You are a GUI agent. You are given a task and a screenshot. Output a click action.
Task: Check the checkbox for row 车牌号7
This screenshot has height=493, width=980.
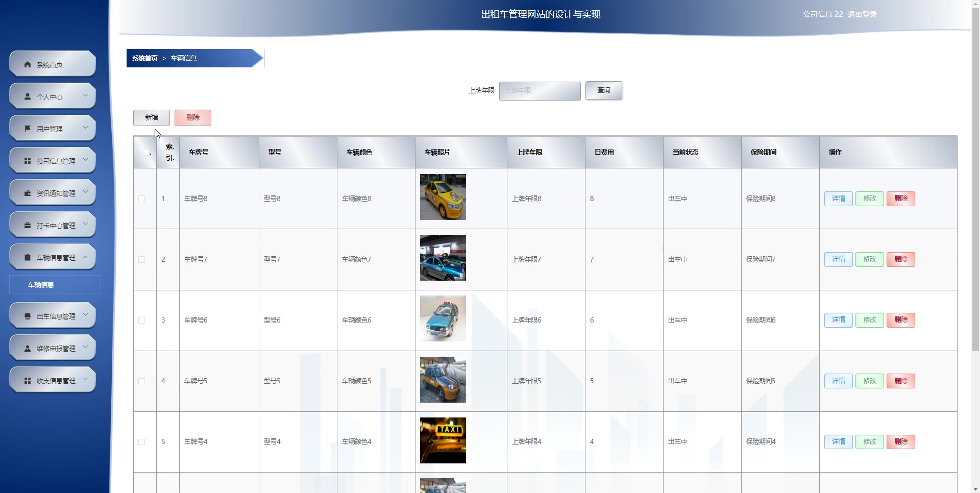pyautogui.click(x=142, y=259)
